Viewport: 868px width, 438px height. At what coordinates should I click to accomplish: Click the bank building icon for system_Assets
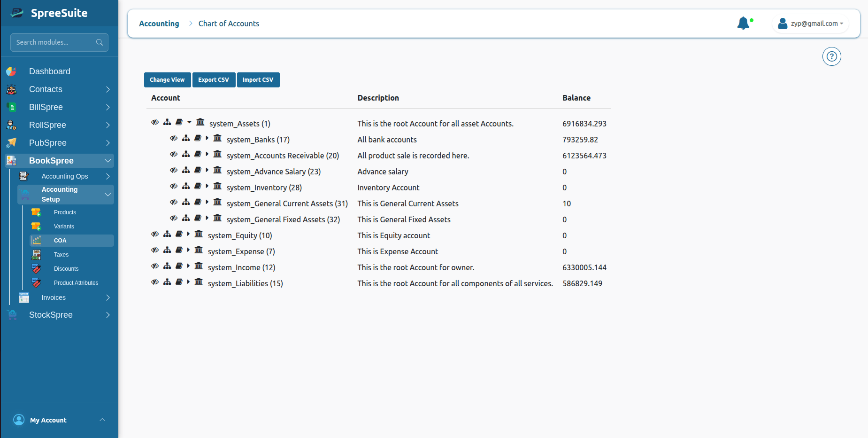point(200,122)
